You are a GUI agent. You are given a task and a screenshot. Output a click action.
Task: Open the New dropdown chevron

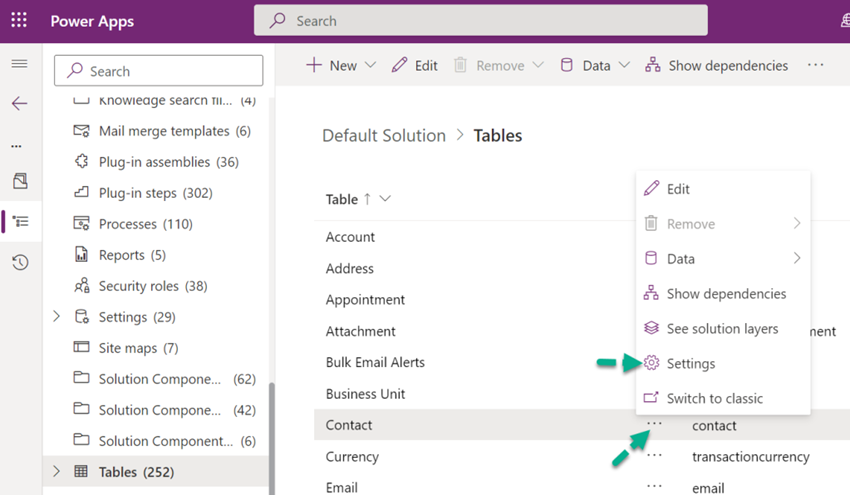click(370, 65)
